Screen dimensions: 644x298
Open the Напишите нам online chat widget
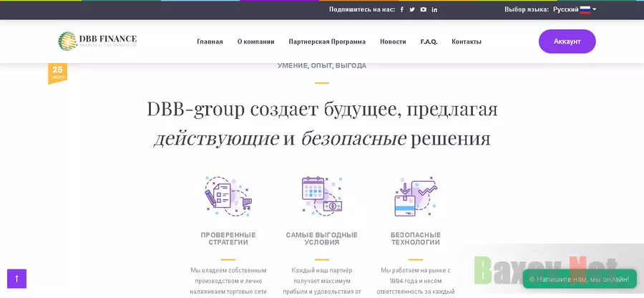click(x=580, y=279)
